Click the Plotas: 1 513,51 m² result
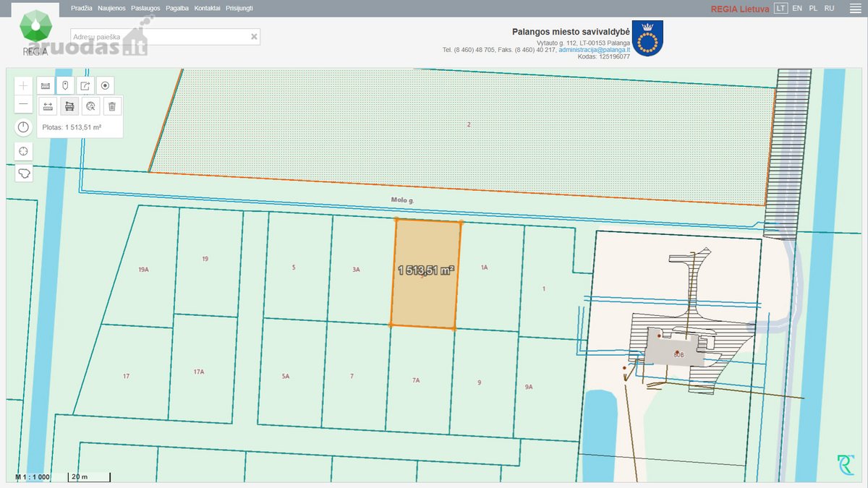 [72, 127]
